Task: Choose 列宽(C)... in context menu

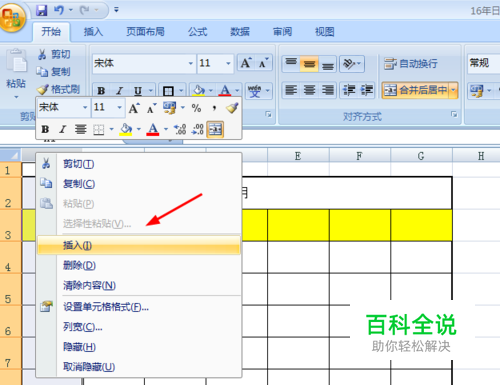Action: [139, 327]
